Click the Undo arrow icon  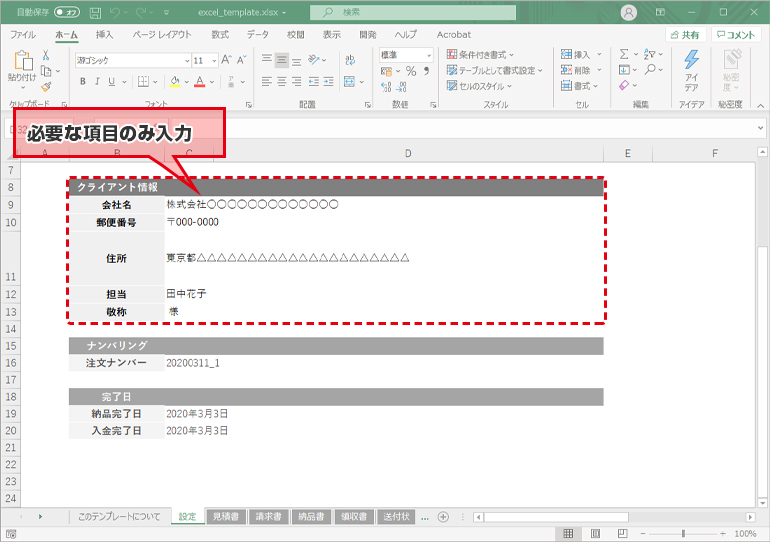click(x=115, y=13)
